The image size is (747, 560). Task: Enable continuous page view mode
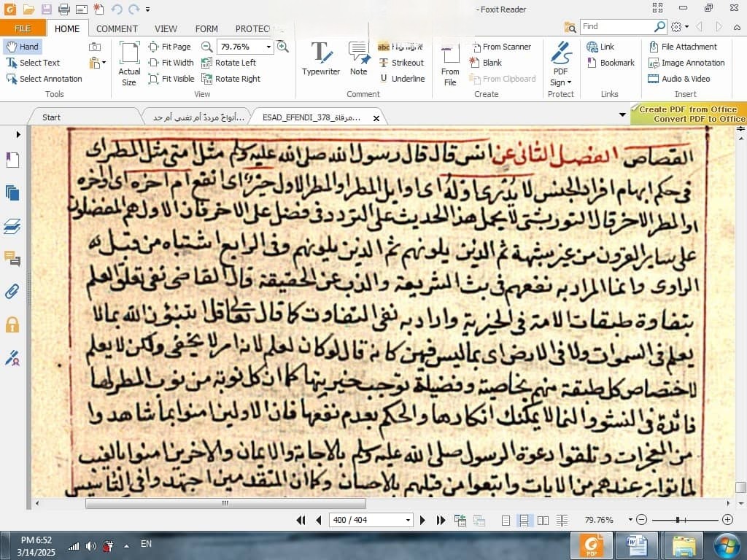524,520
